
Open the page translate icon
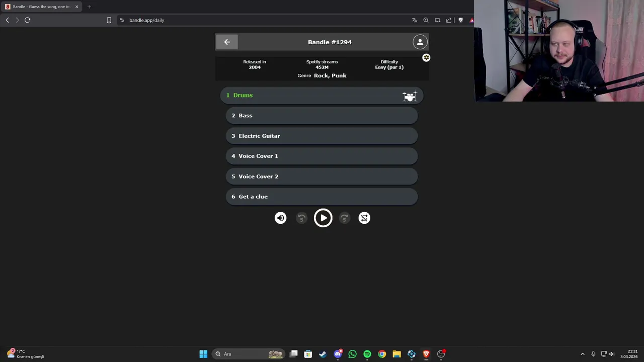click(x=415, y=20)
